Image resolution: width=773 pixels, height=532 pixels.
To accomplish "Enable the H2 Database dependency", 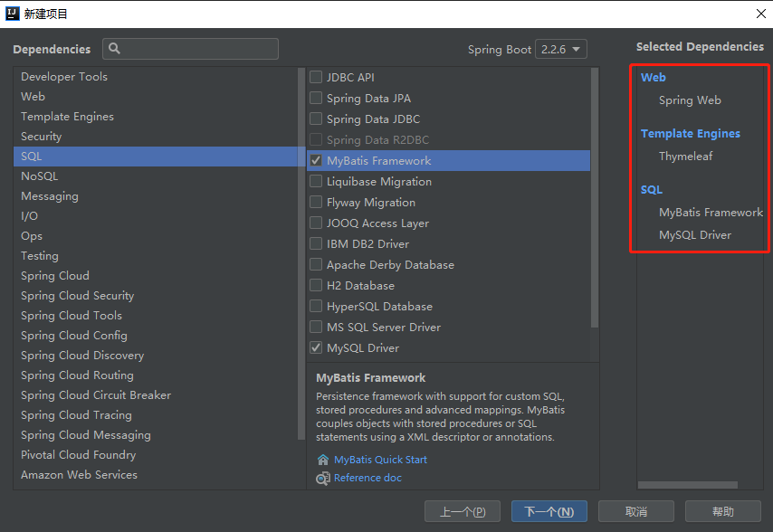I will (317, 285).
